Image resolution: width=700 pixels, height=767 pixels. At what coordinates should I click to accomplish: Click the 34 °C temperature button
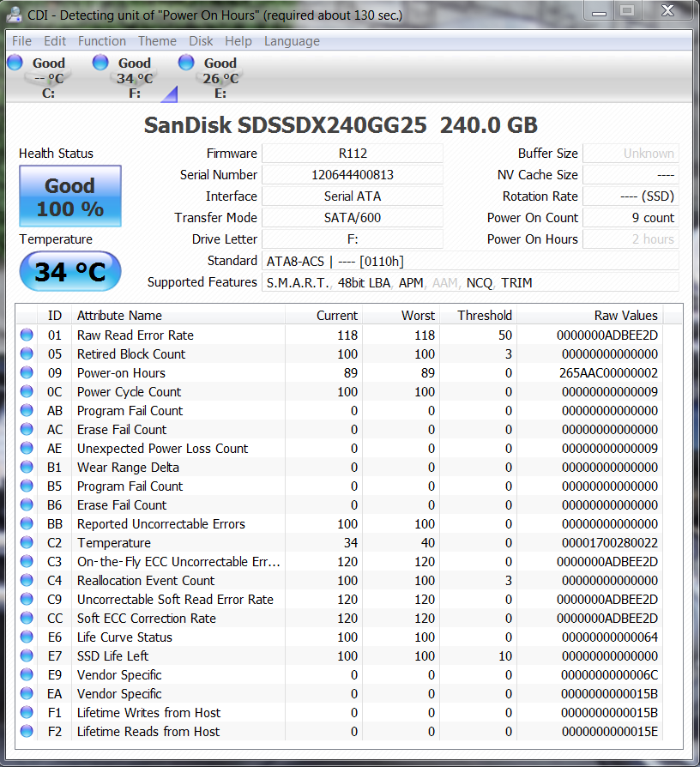[70, 272]
